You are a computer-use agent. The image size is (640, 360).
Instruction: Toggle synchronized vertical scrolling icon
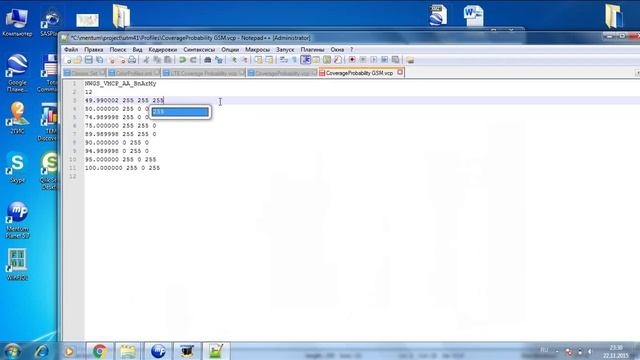tap(258, 60)
